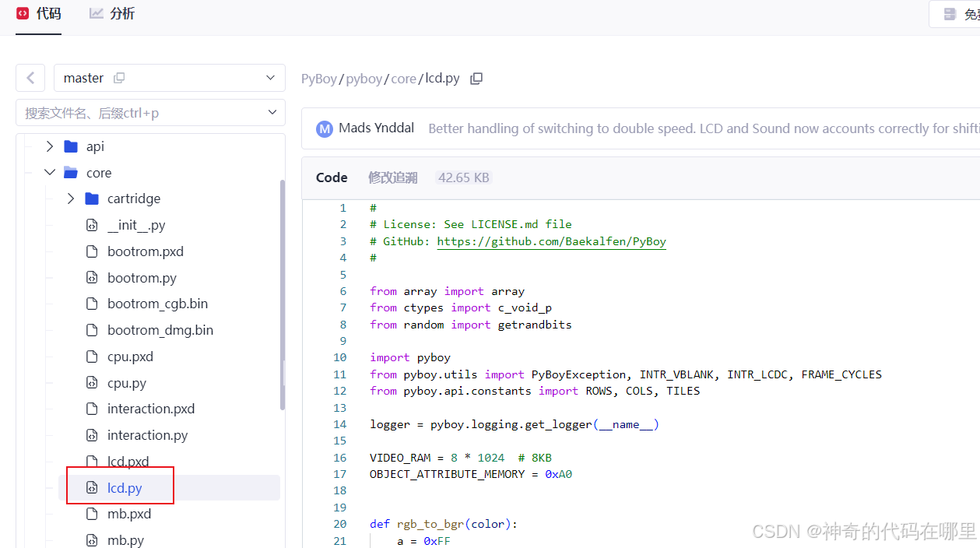This screenshot has height=548, width=980.
Task: Click the code-file icon of bootrom.py
Action: point(92,278)
